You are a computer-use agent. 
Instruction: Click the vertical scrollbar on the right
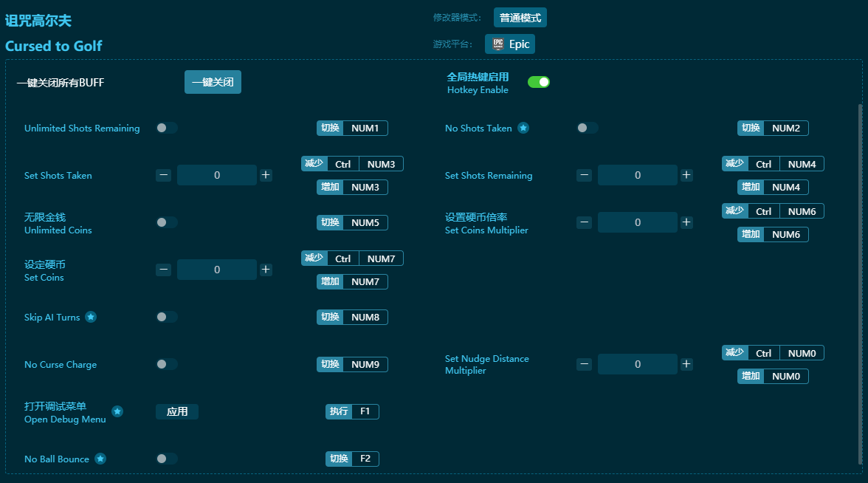859,281
